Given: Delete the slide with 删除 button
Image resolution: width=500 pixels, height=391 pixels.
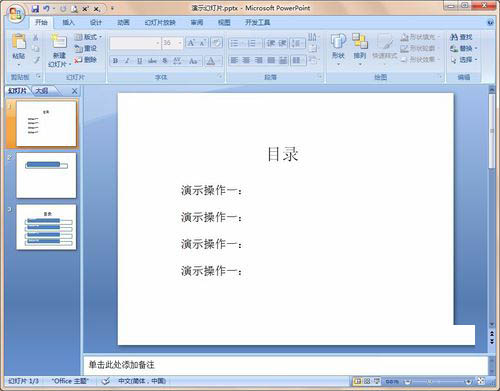Looking at the screenshot, I should [86, 60].
